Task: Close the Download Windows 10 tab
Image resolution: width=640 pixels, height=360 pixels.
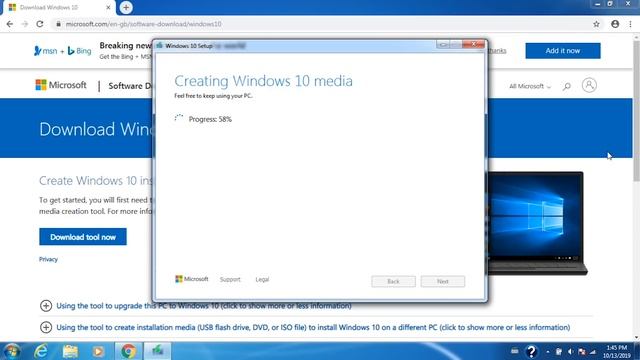Action: pos(108,7)
